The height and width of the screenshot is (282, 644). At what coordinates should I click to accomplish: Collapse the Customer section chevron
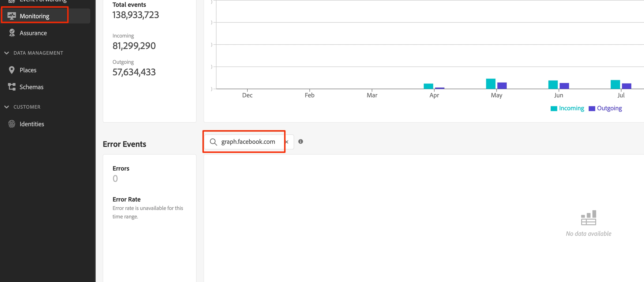pyautogui.click(x=7, y=107)
